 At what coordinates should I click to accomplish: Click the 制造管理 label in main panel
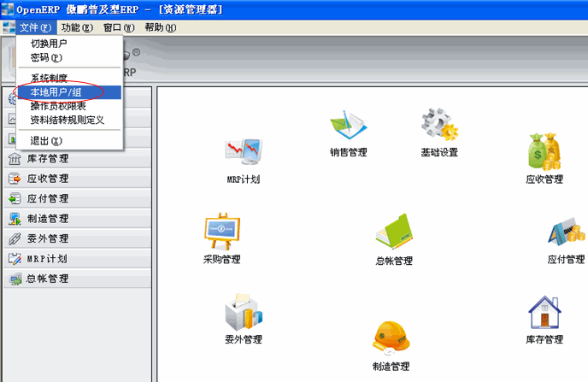pyautogui.click(x=391, y=367)
